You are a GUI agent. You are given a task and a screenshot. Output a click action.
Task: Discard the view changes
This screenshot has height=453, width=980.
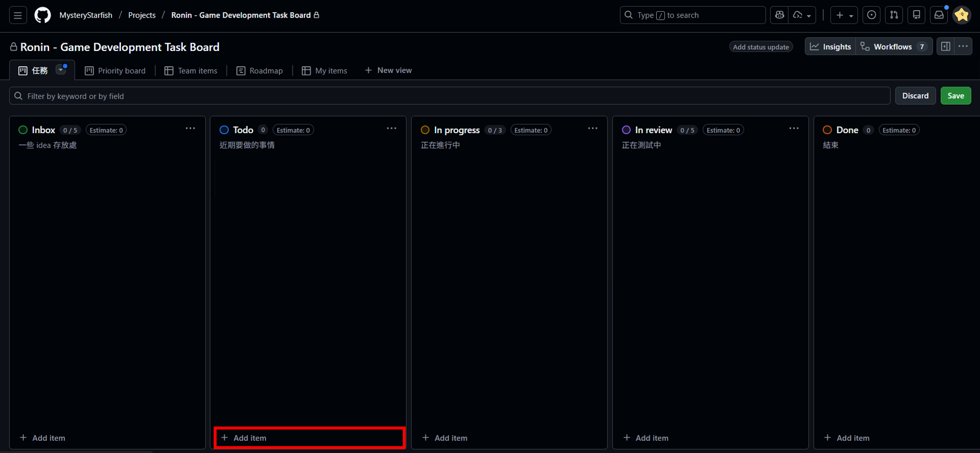tap(915, 96)
